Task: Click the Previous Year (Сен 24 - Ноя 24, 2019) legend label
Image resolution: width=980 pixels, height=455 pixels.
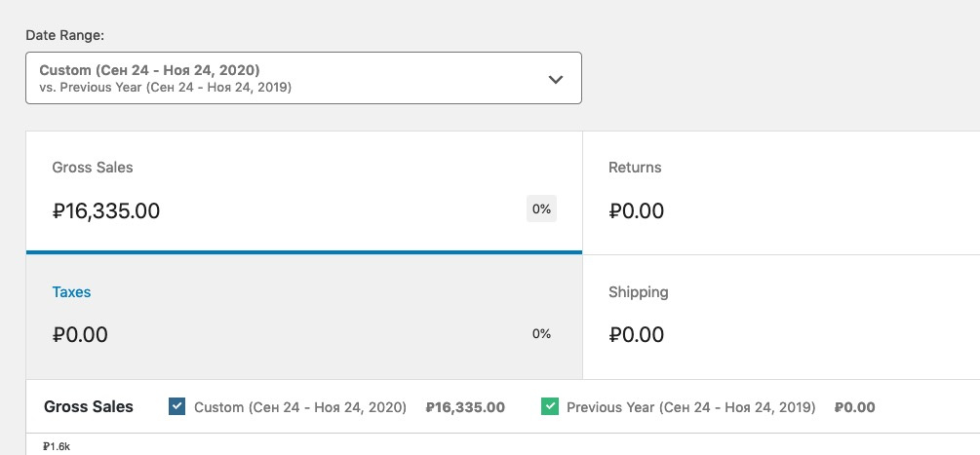Action: pos(690,407)
